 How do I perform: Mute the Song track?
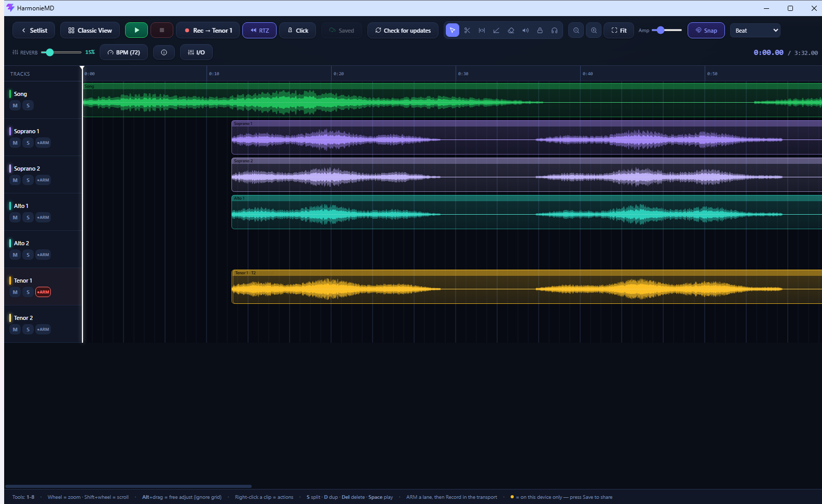click(15, 105)
